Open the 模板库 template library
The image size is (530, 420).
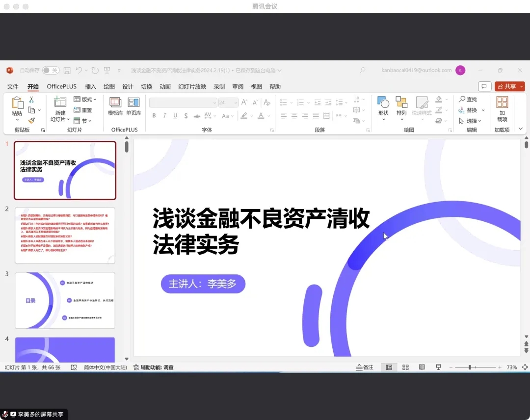(115, 106)
